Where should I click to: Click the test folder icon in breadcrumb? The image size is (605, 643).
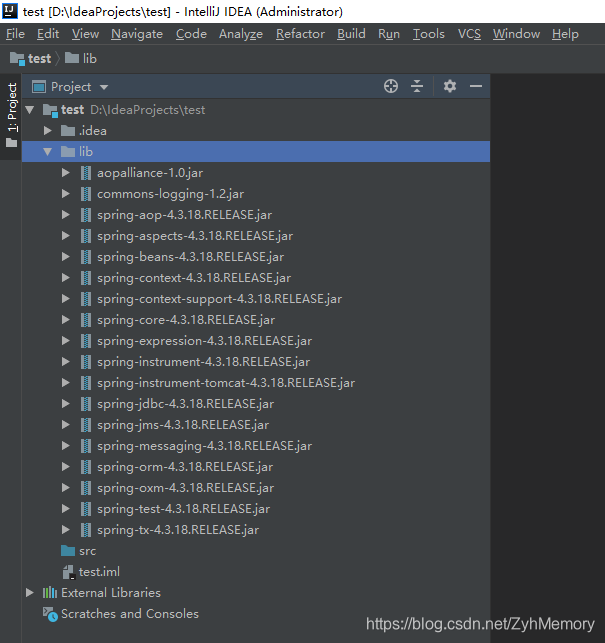pyautogui.click(x=17, y=59)
